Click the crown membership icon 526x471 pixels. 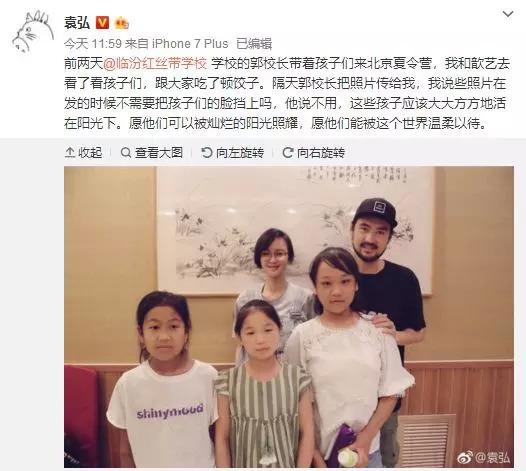pyautogui.click(x=121, y=23)
